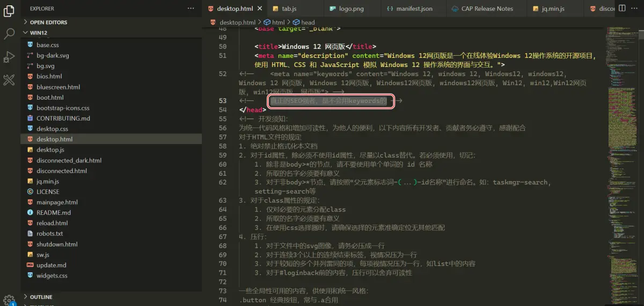The image size is (644, 306).
Task: Click the CONTRIBUTING.md file icon
Action: (x=30, y=118)
